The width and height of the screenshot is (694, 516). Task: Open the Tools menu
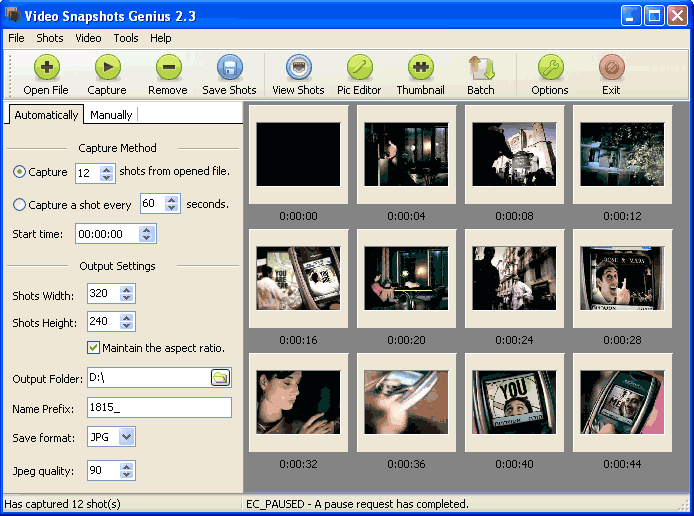[126, 38]
